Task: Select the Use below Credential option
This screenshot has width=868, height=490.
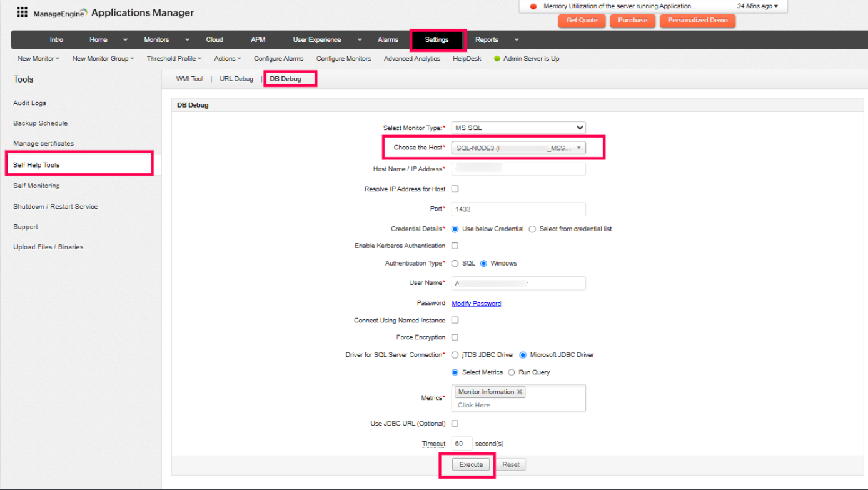Action: [x=455, y=229]
